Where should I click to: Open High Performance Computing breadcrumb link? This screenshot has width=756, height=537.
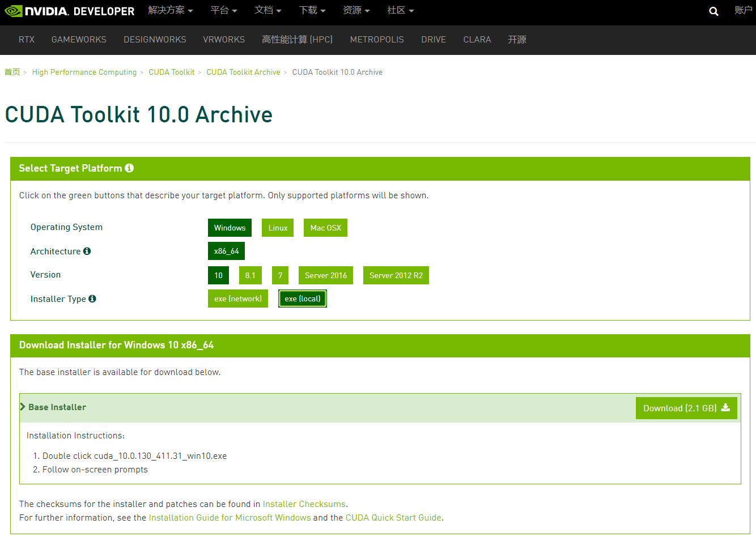[84, 72]
